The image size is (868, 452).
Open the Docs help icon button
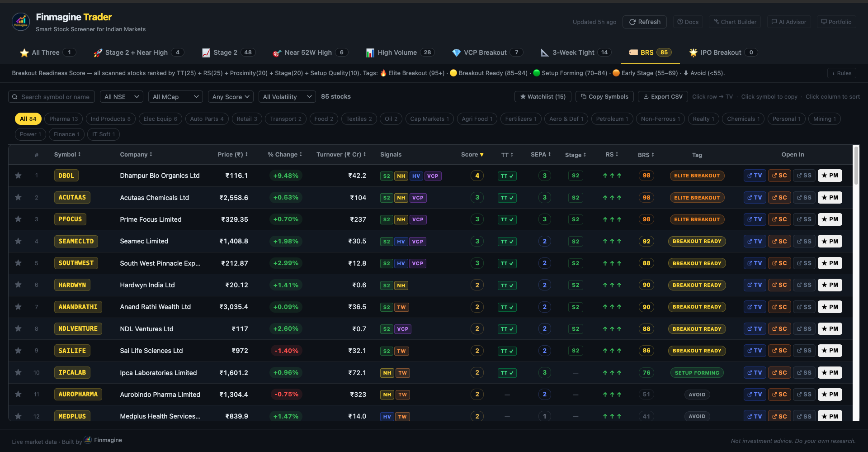[x=688, y=22]
